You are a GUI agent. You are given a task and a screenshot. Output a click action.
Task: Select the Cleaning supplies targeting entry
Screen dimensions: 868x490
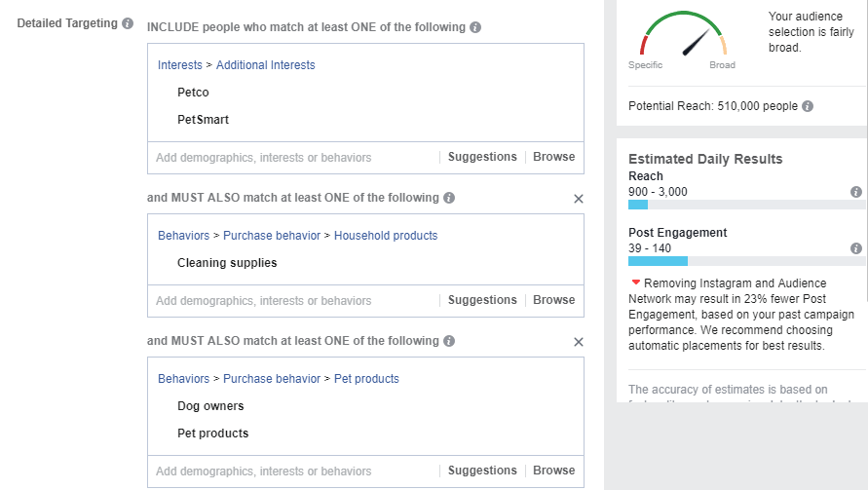[227, 263]
